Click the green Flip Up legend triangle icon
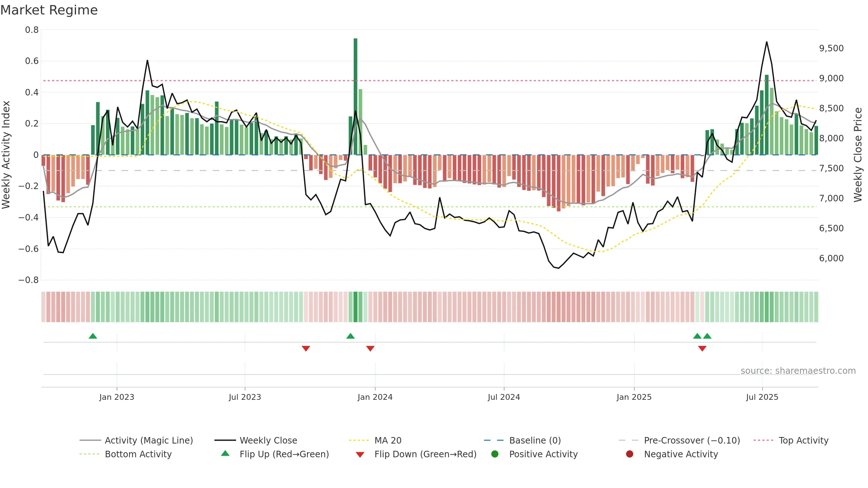Image resolution: width=868 pixels, height=488 pixels. coord(225,453)
